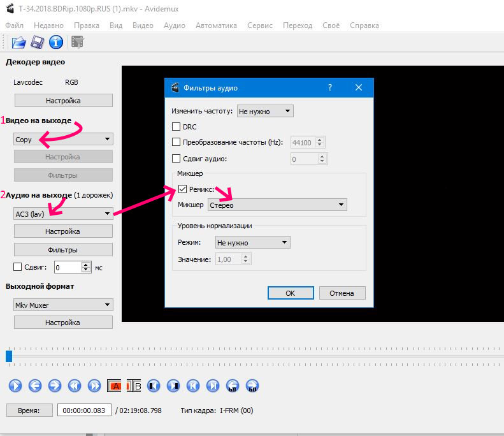Viewport: 504px width, 436px height.
Task: Click OK in audio filters dialog
Action: (x=291, y=293)
